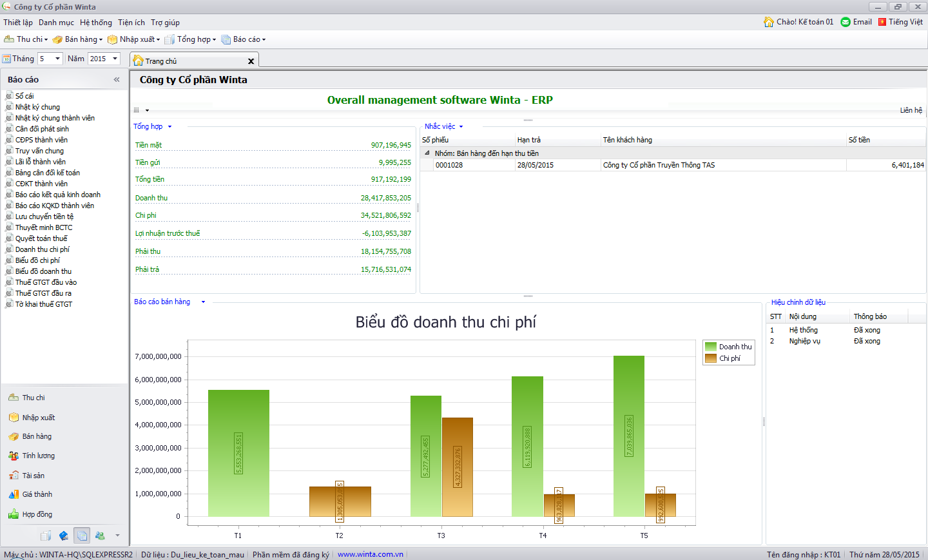
Task: Close the Trang chủ tab
Action: (x=251, y=61)
